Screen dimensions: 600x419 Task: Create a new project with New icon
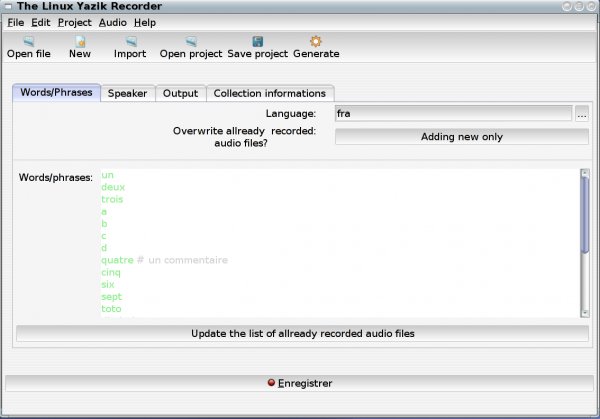(x=80, y=41)
